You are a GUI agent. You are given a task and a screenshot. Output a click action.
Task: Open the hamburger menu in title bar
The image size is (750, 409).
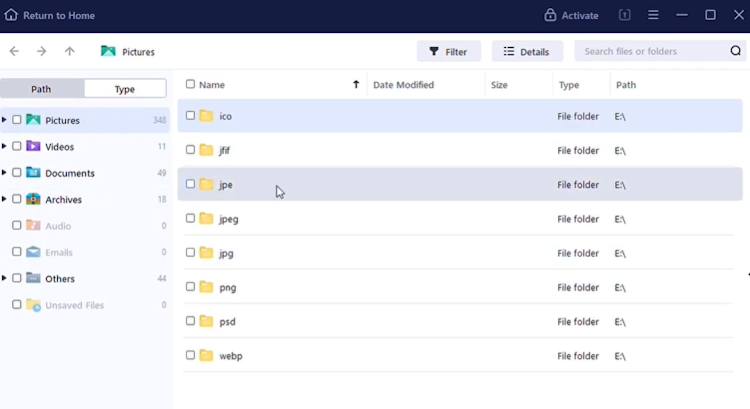click(x=653, y=15)
